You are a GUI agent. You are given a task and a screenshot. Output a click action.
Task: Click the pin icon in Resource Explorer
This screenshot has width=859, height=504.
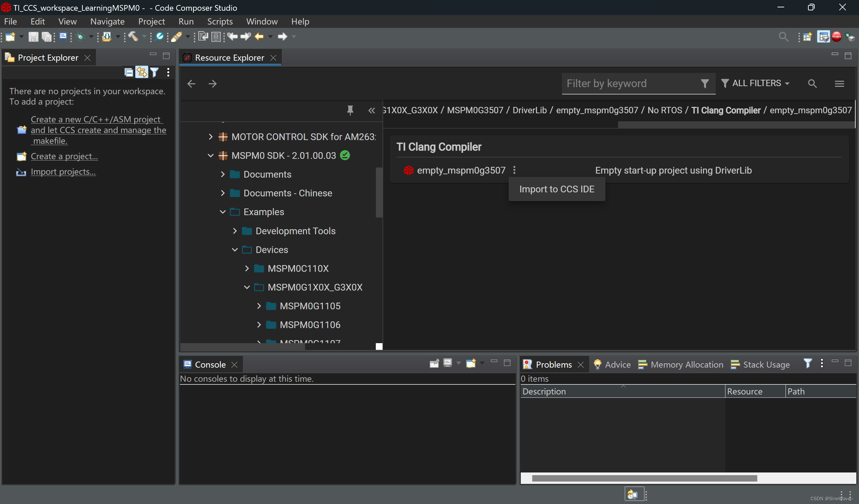(350, 110)
